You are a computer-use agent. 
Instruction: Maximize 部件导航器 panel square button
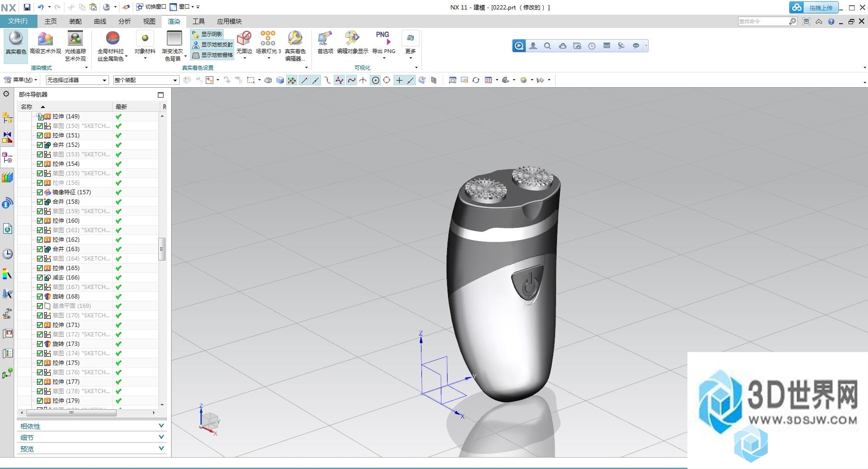161,95
